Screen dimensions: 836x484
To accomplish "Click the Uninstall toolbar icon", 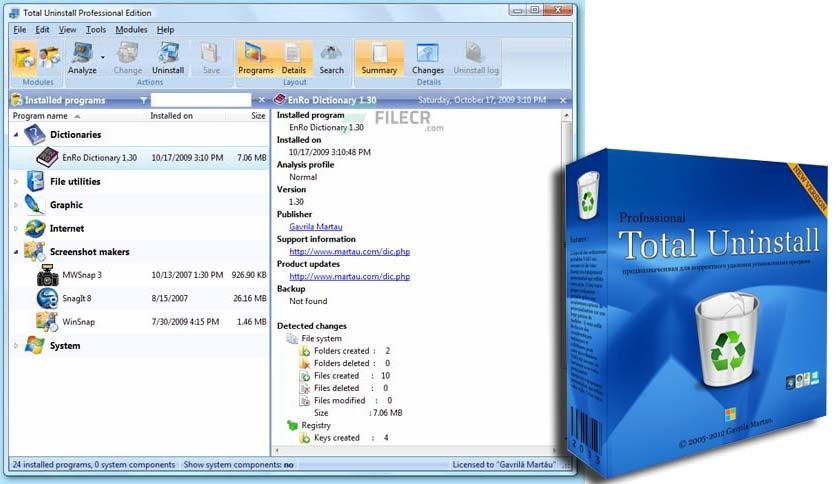I will 168,58.
